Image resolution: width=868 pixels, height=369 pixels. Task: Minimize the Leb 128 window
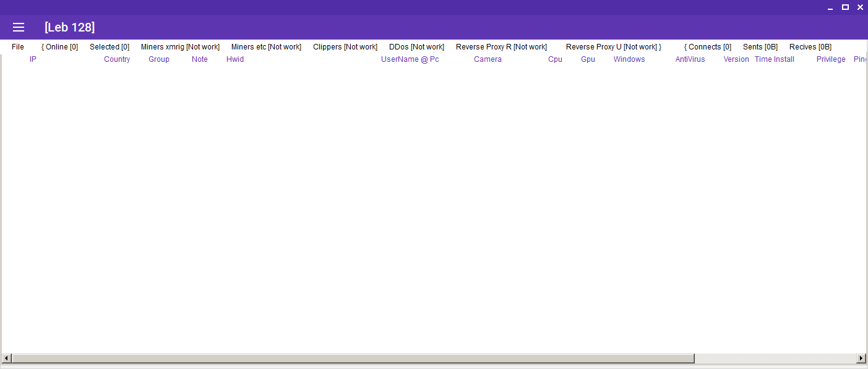pos(831,7)
